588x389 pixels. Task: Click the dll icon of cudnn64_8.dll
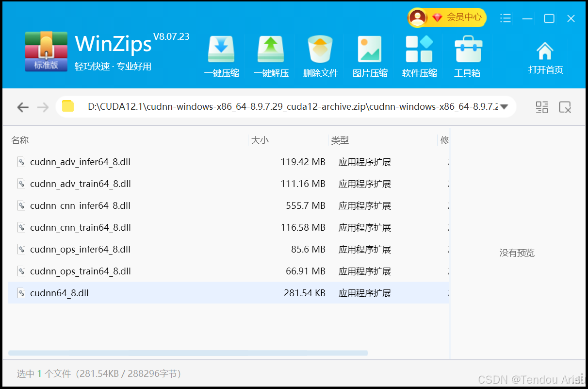pos(21,293)
